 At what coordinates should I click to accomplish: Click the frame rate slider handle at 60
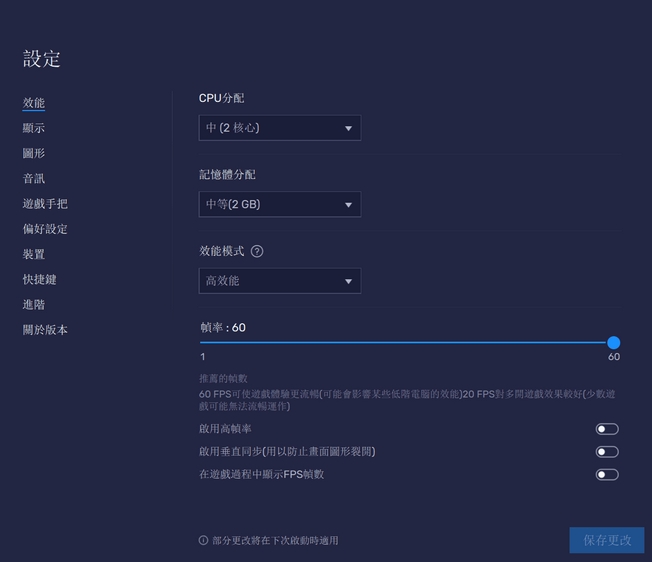coord(613,343)
